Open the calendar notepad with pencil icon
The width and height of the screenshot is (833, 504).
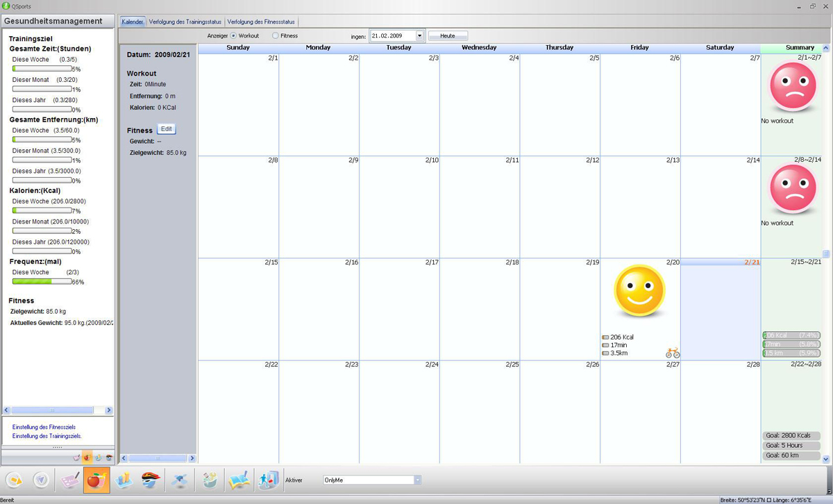(x=70, y=480)
